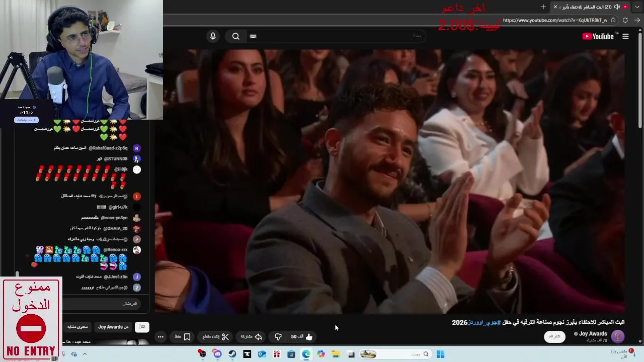
Task: Click the magnifier search button on YouTube
Action: tap(235, 36)
